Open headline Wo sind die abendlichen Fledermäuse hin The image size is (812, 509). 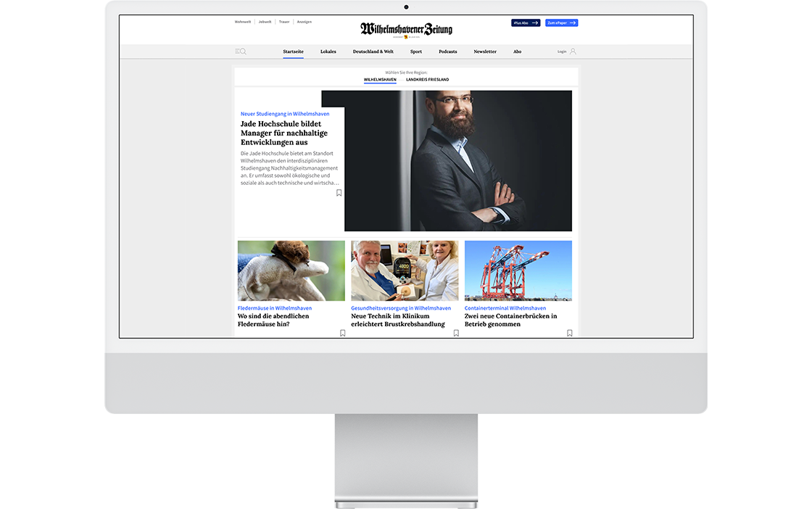[x=273, y=320]
